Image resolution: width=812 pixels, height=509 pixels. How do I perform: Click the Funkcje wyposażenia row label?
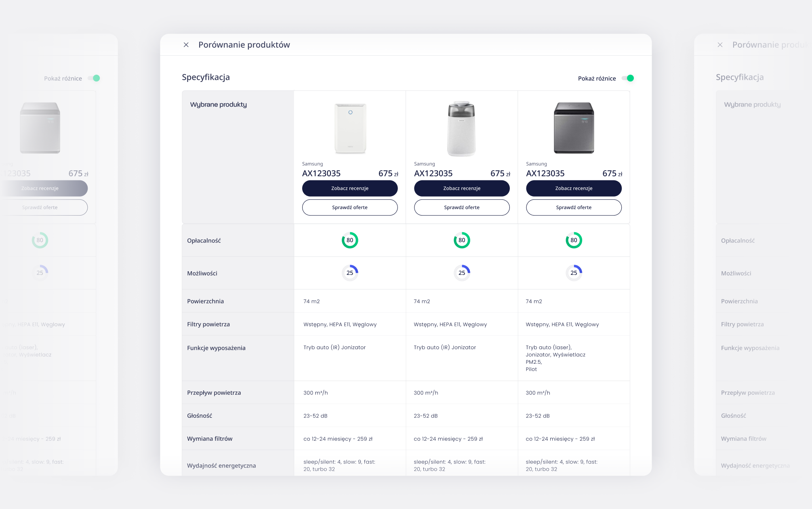pos(217,348)
